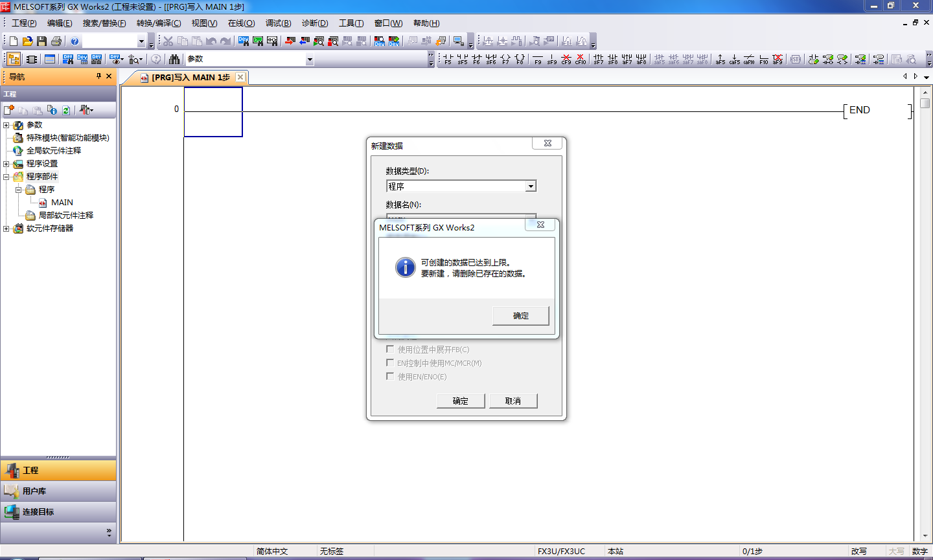Viewport: 933px width, 560px height.
Task: Expand the 参数 node in the project tree
Action: pos(6,125)
